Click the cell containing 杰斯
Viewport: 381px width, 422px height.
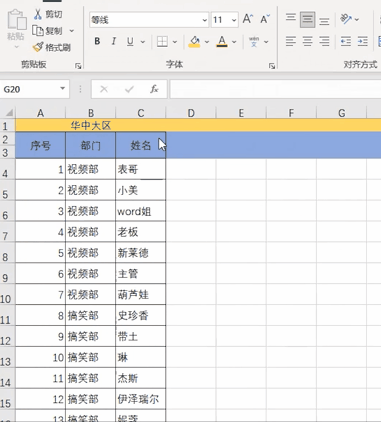(x=141, y=378)
